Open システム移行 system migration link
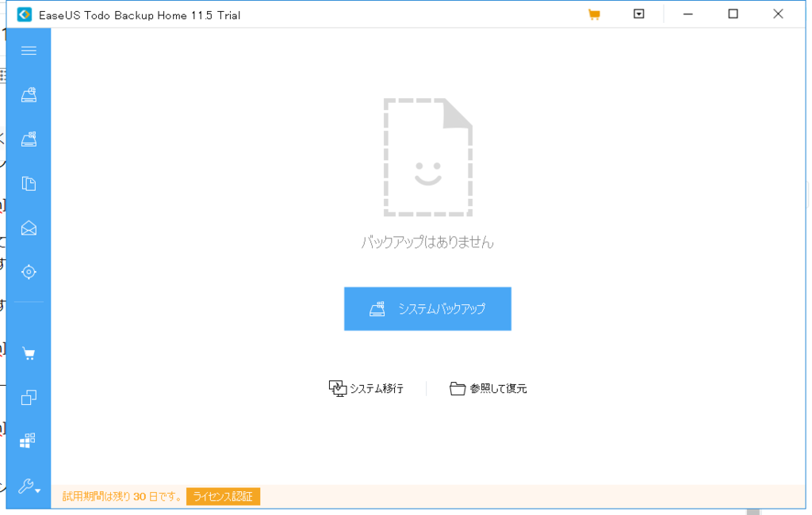 (x=373, y=388)
